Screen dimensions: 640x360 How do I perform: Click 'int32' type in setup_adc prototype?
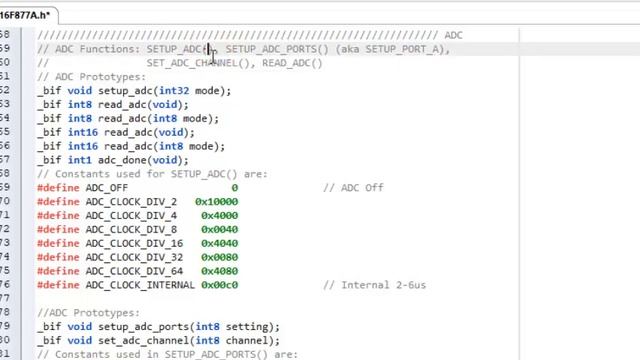point(174,91)
